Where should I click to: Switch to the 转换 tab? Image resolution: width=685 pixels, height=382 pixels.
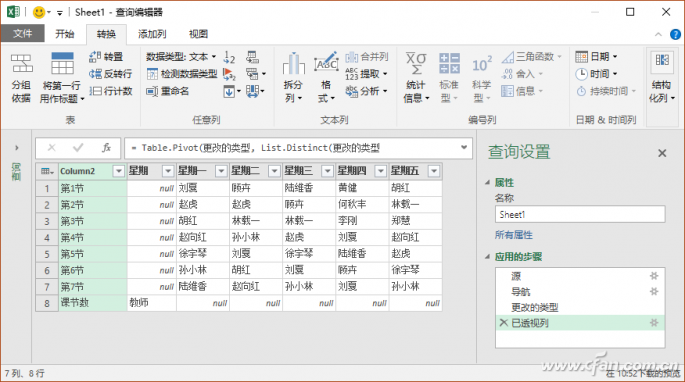[106, 34]
